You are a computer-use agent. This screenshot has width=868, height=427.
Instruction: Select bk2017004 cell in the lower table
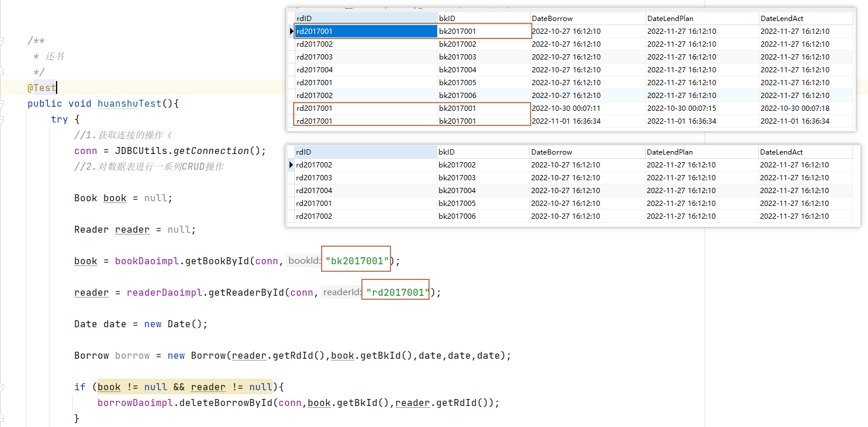coord(483,190)
